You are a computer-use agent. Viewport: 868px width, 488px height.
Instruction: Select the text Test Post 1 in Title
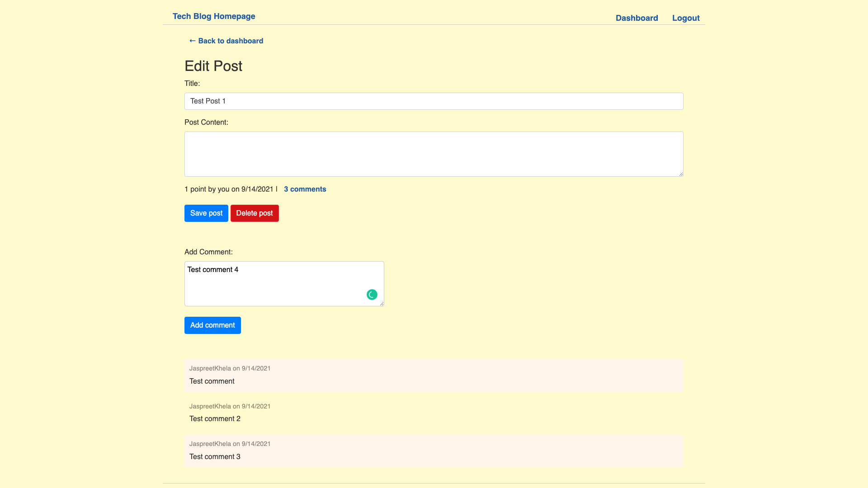[208, 101]
